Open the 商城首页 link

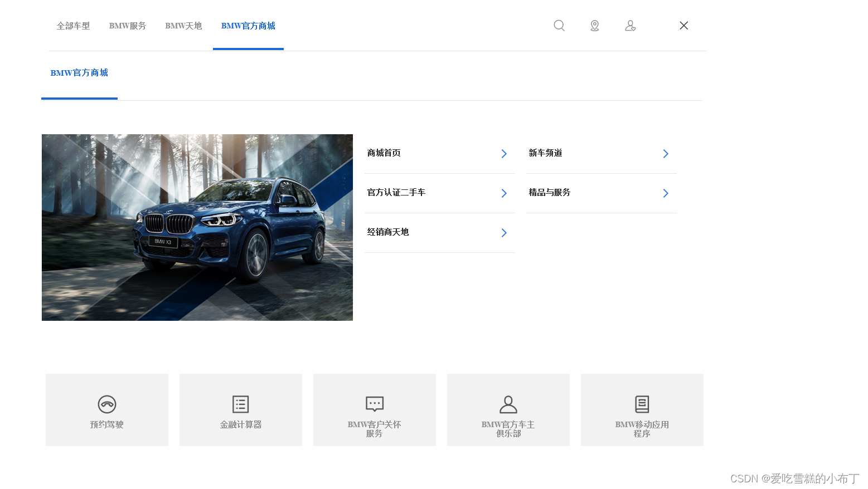pos(384,153)
